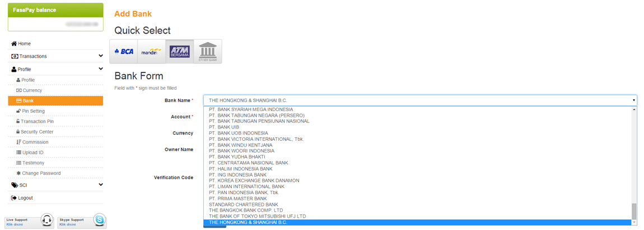Click the Bank Name dropdown arrow
The height and width of the screenshot is (230, 644).
point(634,100)
